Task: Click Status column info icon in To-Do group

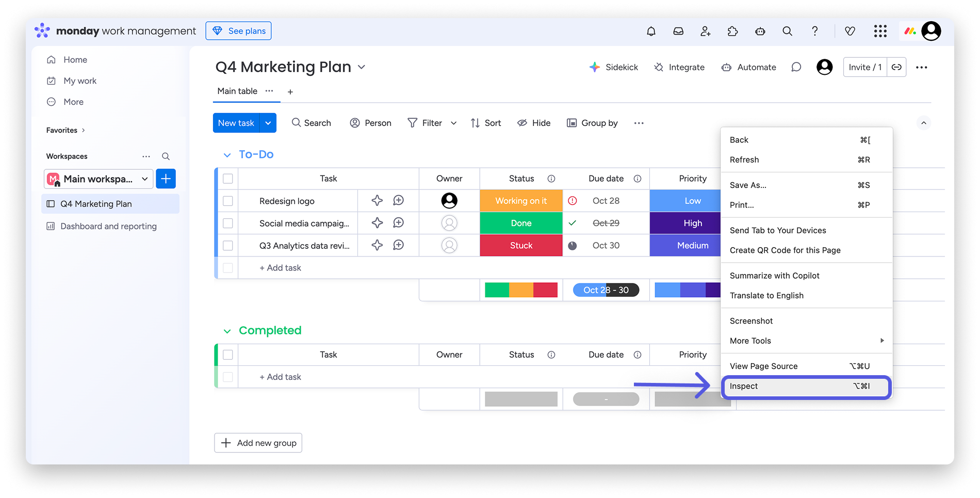Action: click(551, 179)
